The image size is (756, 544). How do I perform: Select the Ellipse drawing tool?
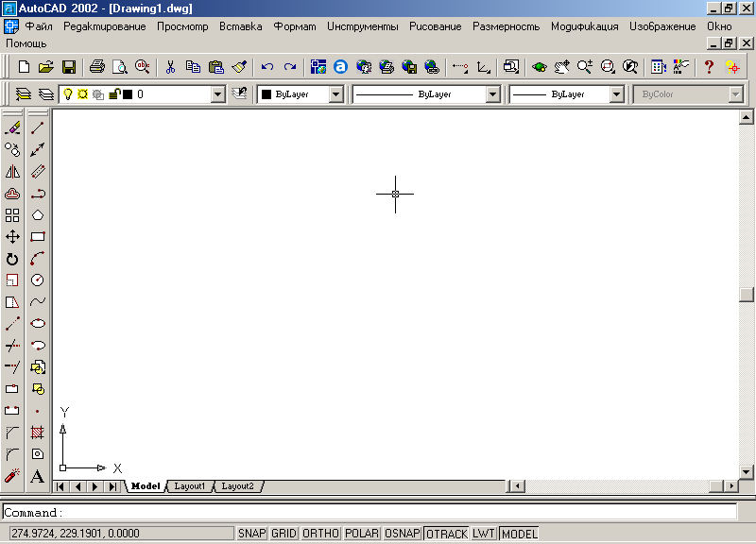(x=38, y=323)
